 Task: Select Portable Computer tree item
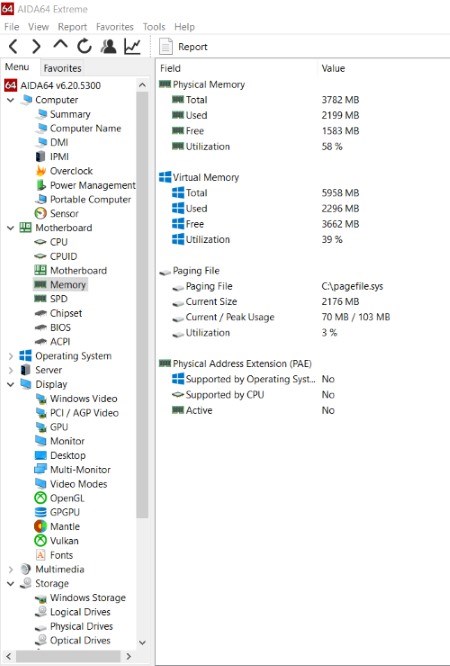click(91, 199)
